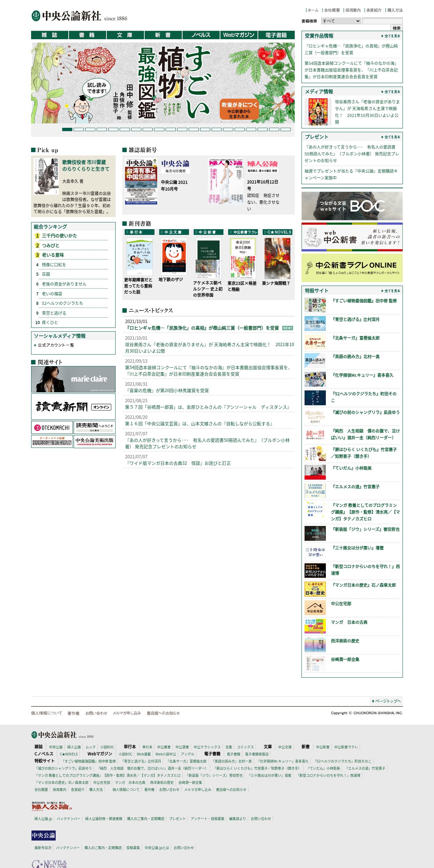
Task: Open 青空と逃げる special site thumbnail
Action: [315, 323]
